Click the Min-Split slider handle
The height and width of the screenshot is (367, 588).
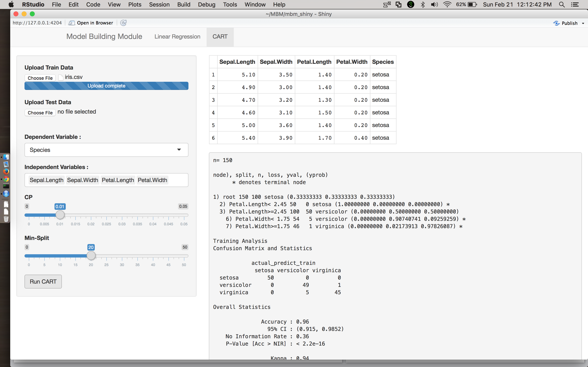coord(91,256)
